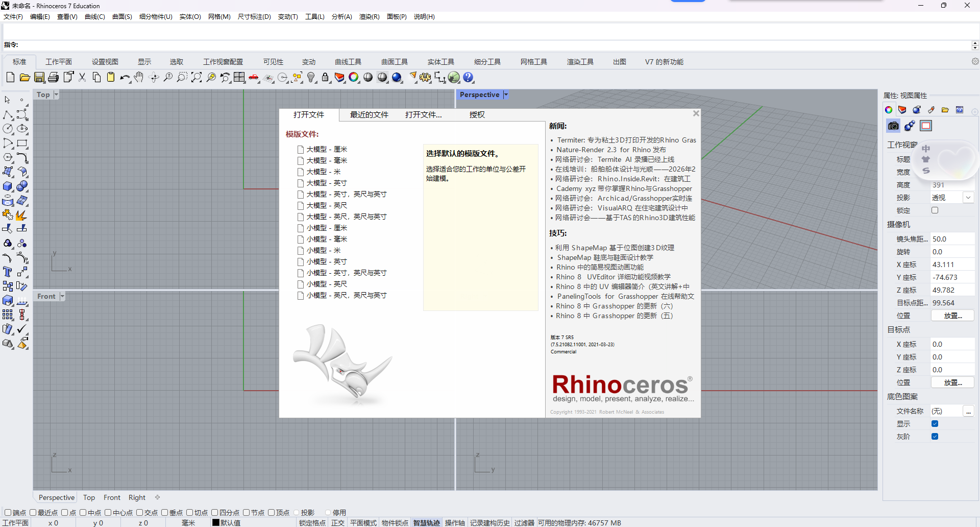Click the 默认值 layer color swatch
The image size is (980, 527).
coord(216,522)
